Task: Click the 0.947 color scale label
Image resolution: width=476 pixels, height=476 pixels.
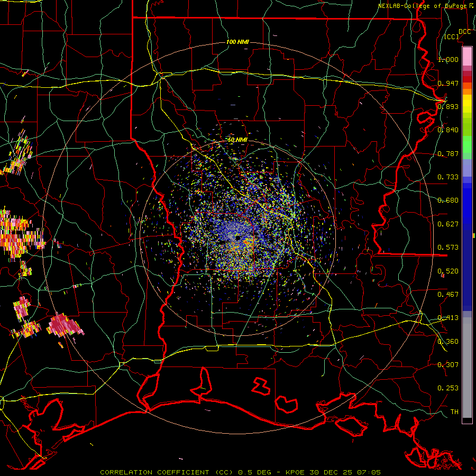Action: coord(448,83)
